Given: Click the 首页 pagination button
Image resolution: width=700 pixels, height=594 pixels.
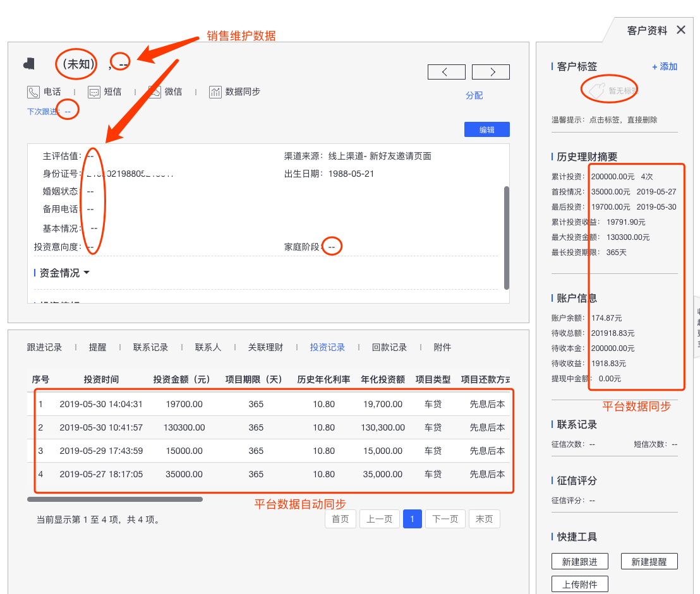Looking at the screenshot, I should tap(340, 519).
